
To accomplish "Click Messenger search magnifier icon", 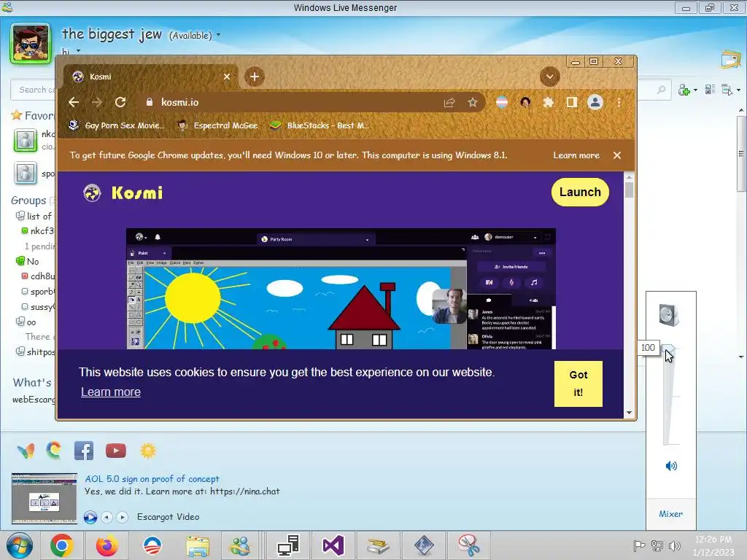I will (661, 90).
